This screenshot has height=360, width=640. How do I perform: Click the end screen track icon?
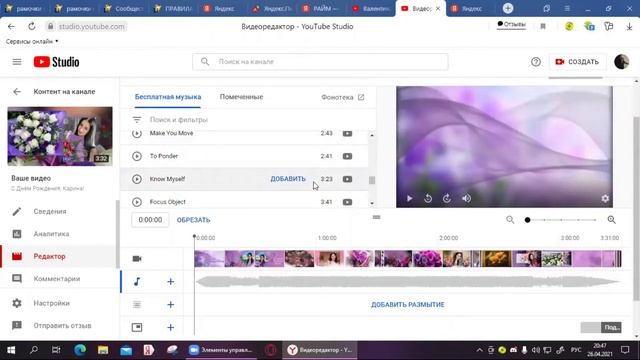(137, 327)
